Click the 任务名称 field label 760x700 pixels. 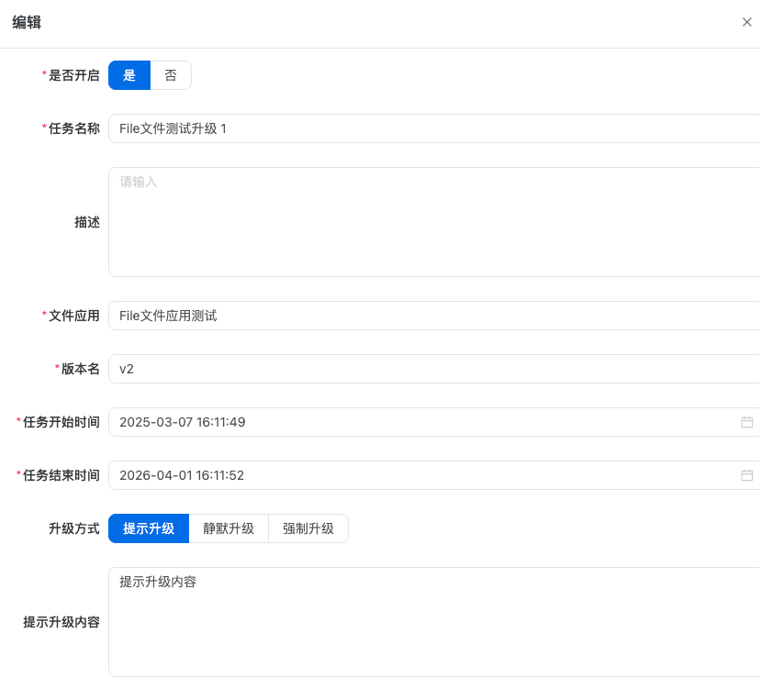[73, 128]
